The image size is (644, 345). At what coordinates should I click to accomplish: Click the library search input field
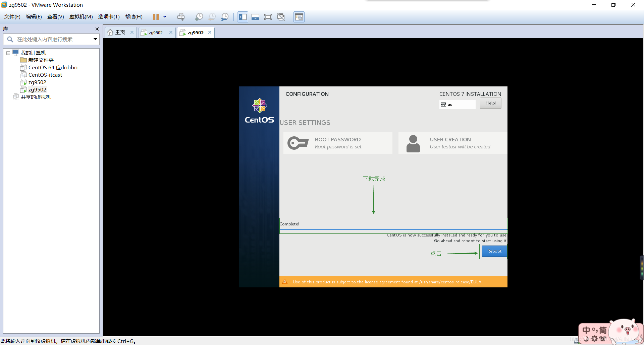51,40
